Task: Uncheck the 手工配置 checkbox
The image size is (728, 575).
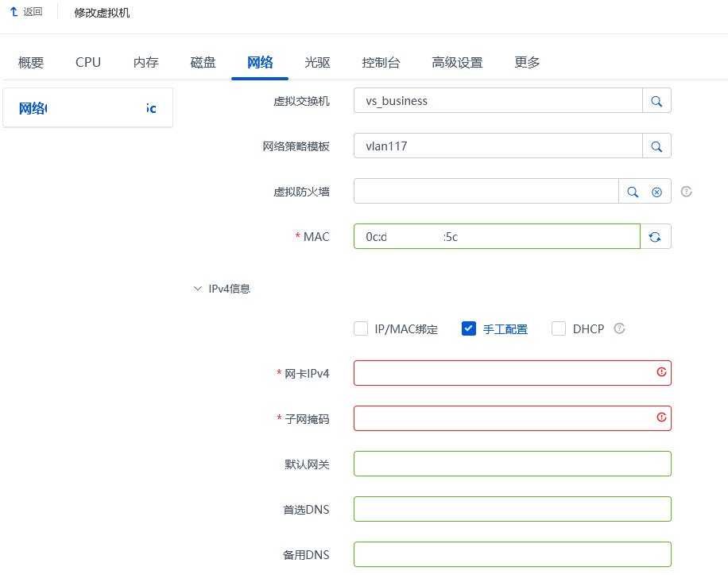Action: [x=469, y=328]
